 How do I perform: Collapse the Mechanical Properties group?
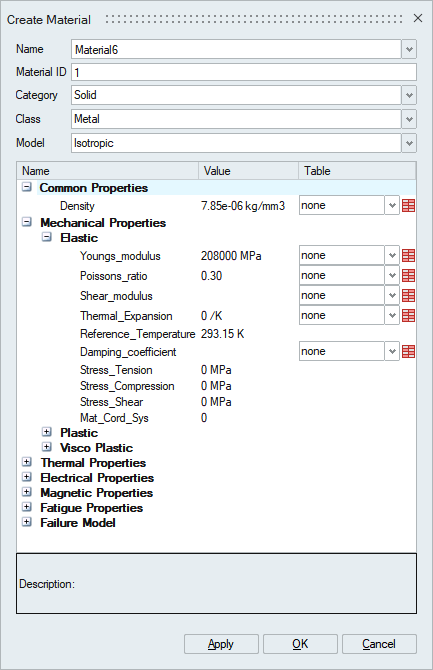click(27, 222)
